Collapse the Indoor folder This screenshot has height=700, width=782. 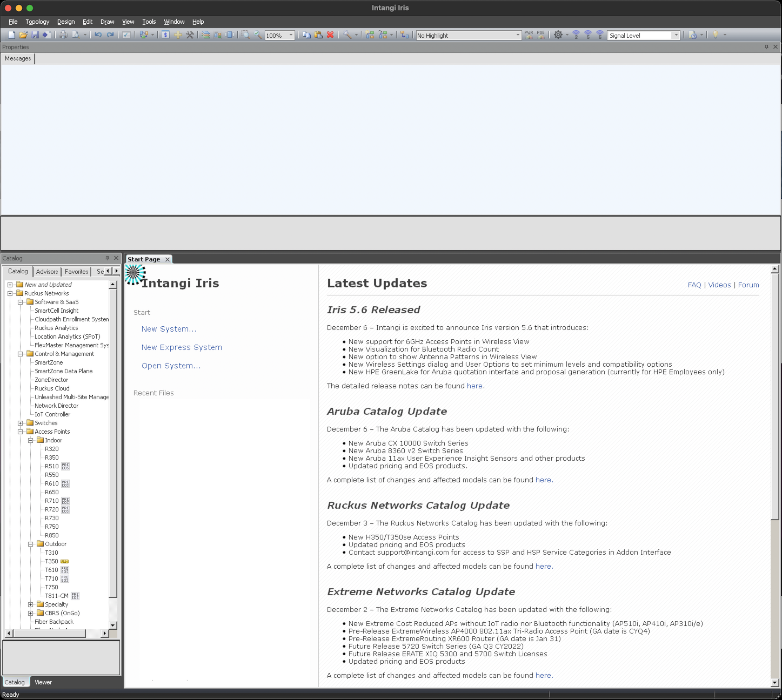tap(30, 440)
